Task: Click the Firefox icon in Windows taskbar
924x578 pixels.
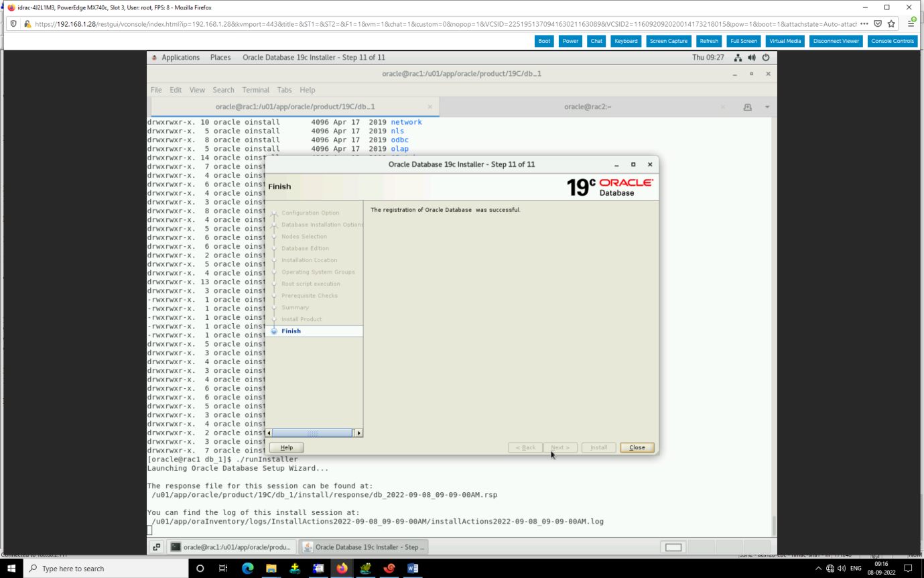Action: point(342,569)
